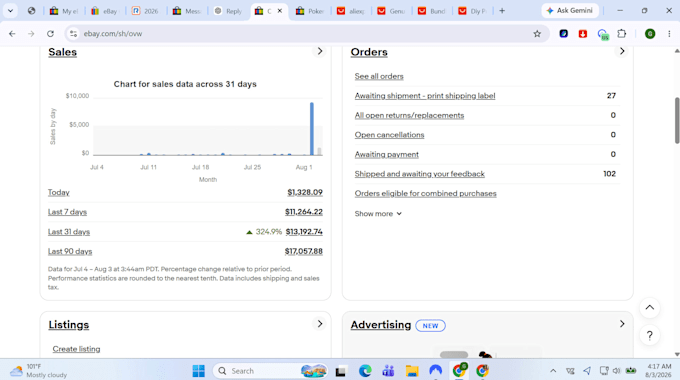Click the Sales heading link
The image size is (680, 380).
[62, 52]
